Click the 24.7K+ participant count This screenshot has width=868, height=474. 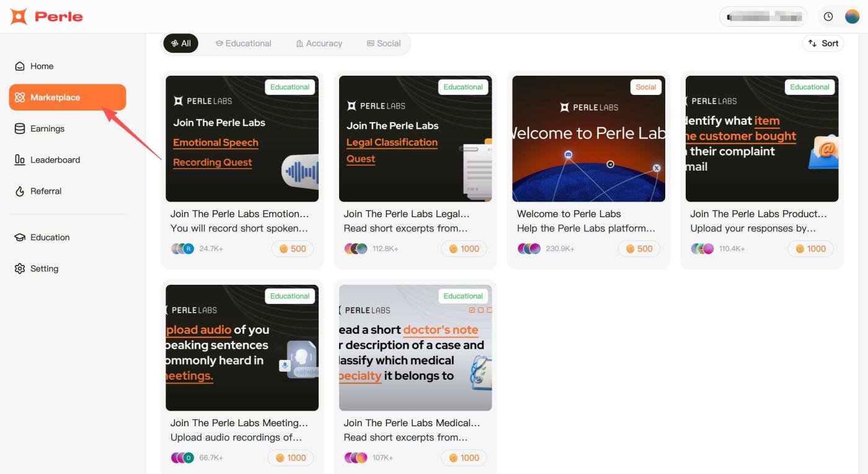(211, 249)
